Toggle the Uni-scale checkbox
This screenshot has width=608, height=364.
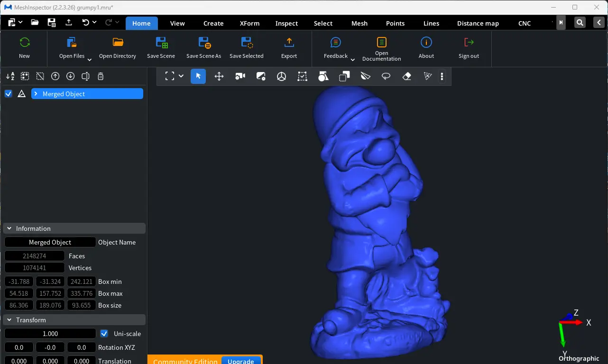[104, 334]
